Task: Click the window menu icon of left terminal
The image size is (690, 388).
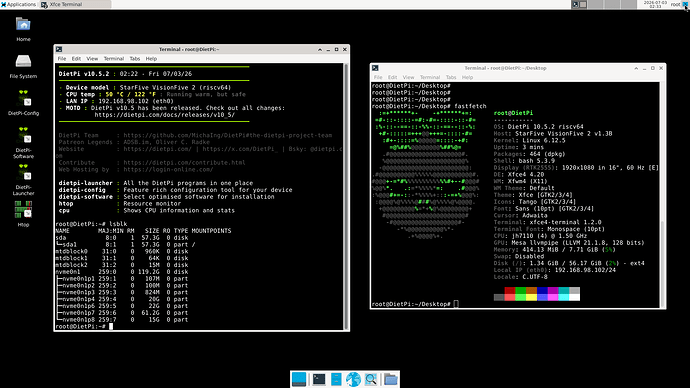Action: pyautogui.click(x=59, y=49)
